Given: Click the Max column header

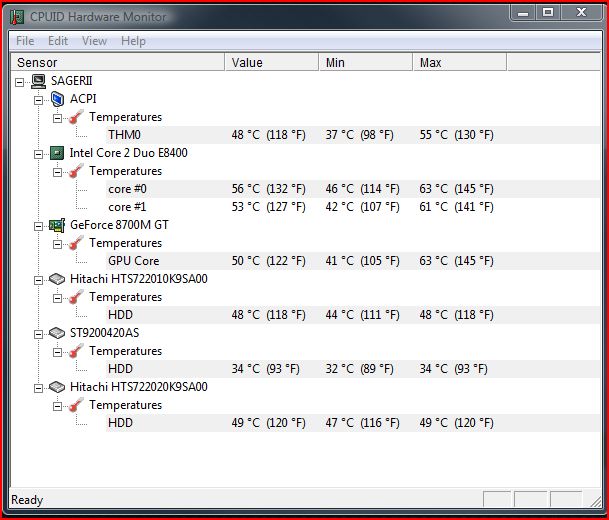Looking at the screenshot, I should (460, 63).
